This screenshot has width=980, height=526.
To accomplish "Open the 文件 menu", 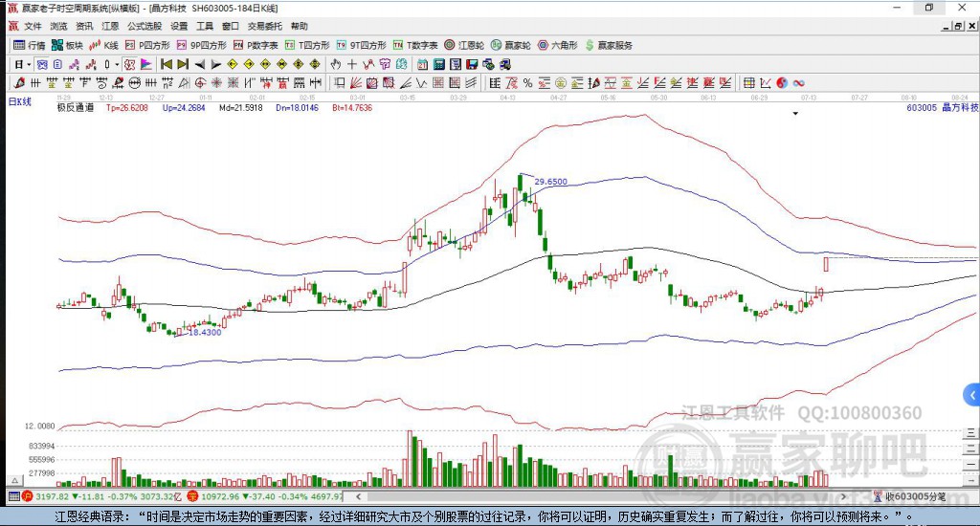I will [33, 26].
